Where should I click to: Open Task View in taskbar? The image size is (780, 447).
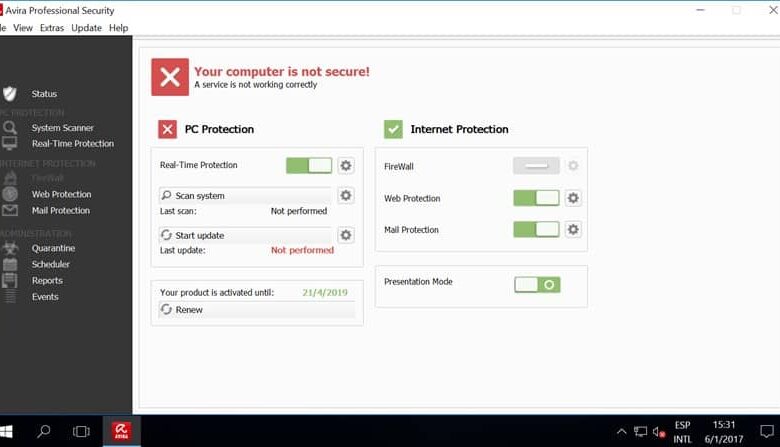pyautogui.click(x=81, y=431)
